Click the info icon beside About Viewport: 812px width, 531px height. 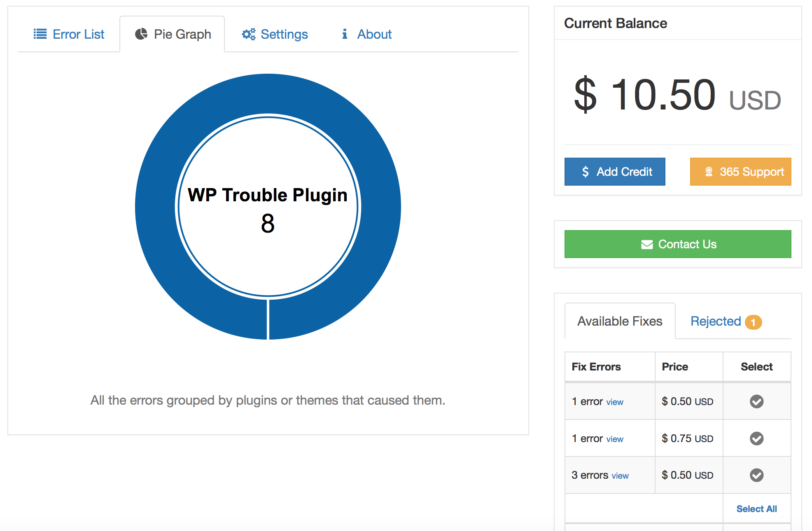345,34
